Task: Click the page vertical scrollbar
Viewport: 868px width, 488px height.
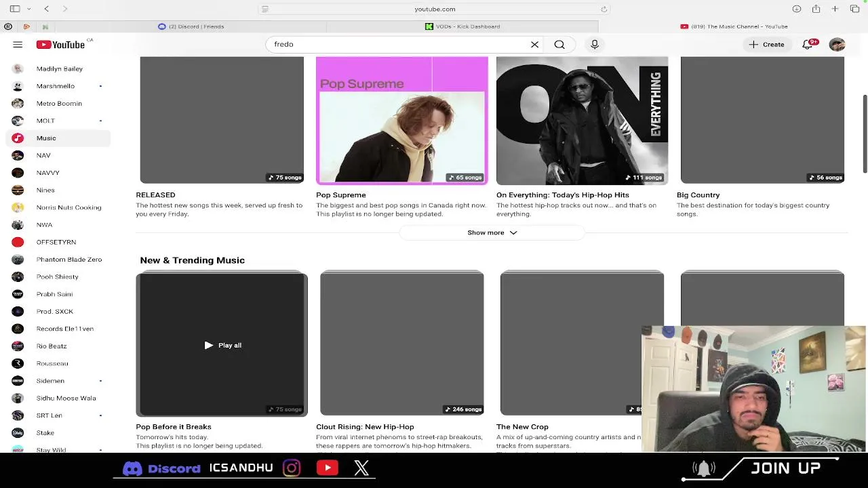Action: click(x=865, y=134)
